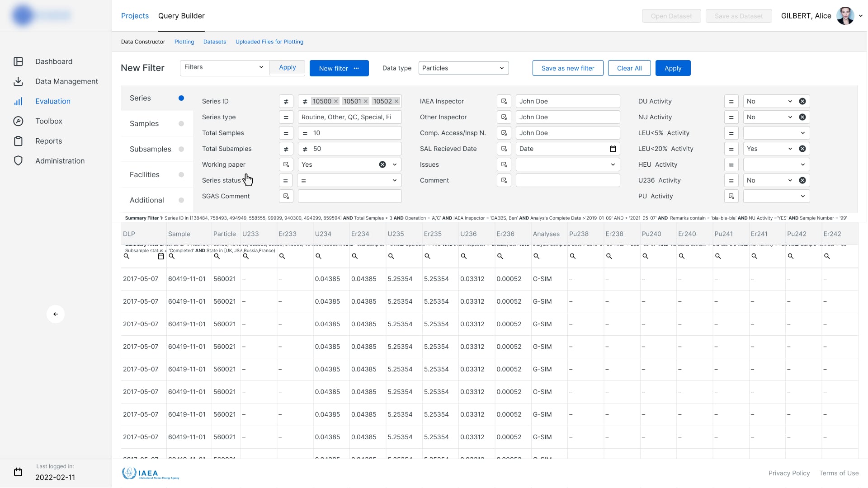
Task: Click the Clear All button
Action: click(629, 68)
